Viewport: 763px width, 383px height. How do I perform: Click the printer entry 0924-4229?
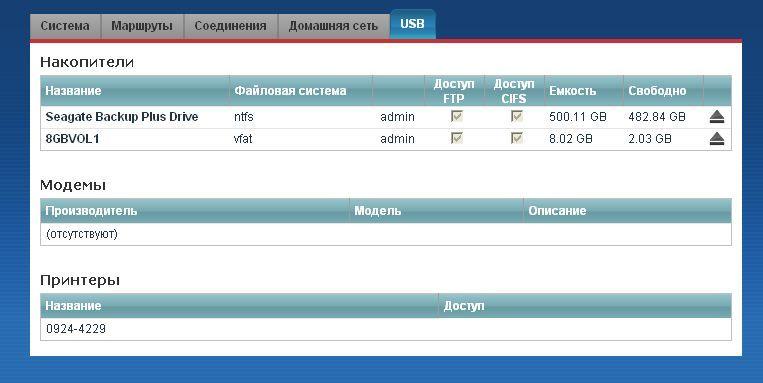coord(76,329)
